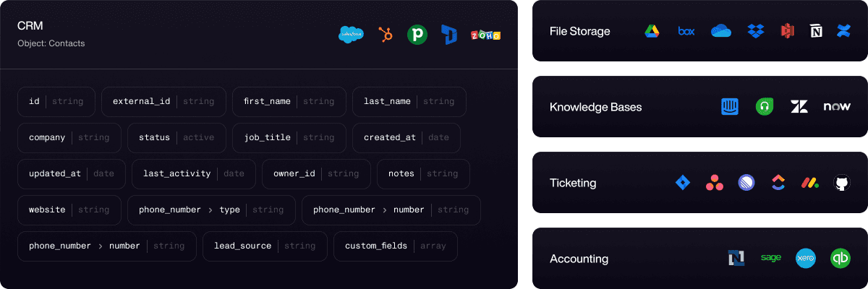
Task: Open the Google Drive integration
Action: (x=652, y=31)
